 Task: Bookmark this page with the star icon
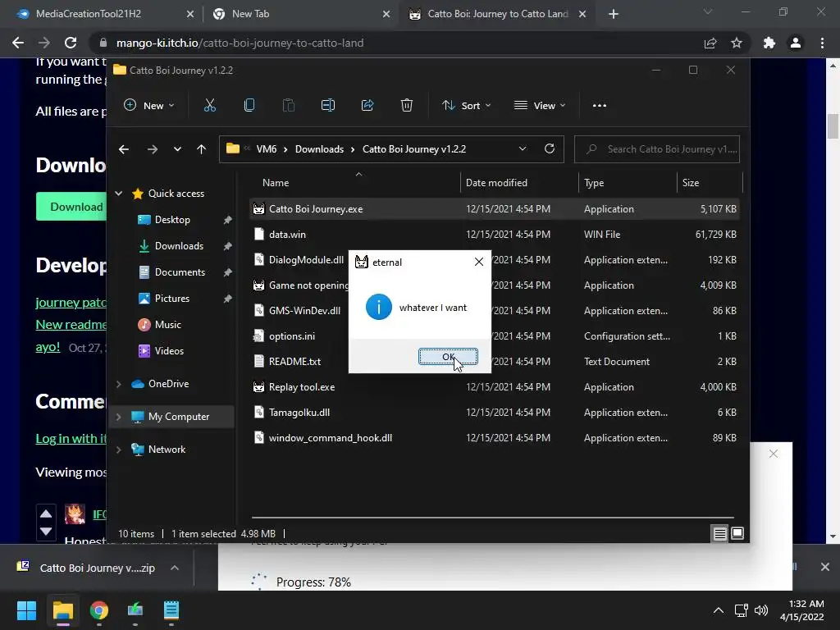pyautogui.click(x=737, y=43)
